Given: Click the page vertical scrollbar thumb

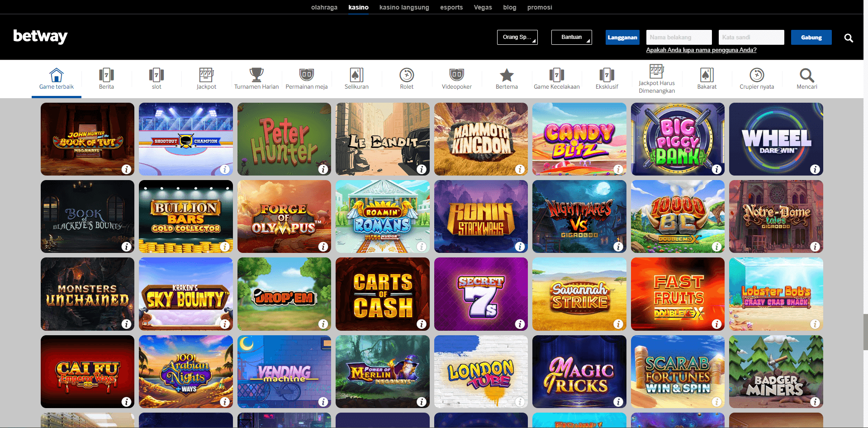Looking at the screenshot, I should coord(865,332).
